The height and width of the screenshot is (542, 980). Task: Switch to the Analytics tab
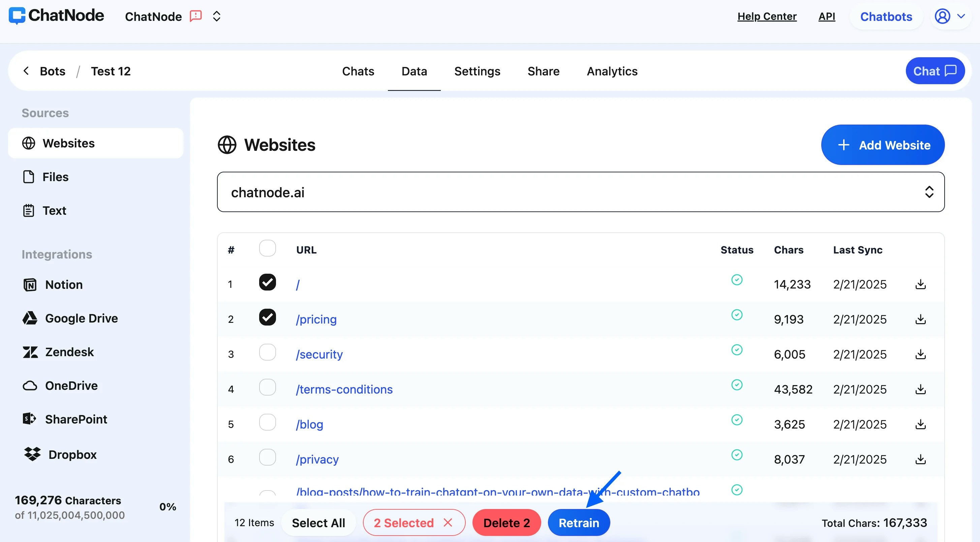click(612, 71)
